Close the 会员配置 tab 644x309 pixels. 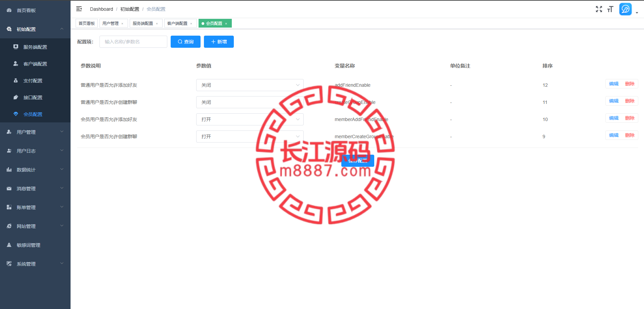tap(226, 24)
